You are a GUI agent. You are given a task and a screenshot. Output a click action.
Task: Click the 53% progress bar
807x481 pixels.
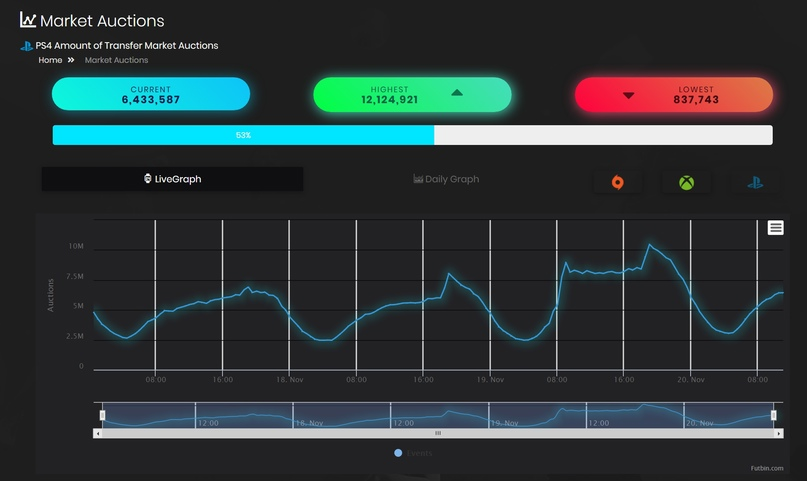[412, 135]
